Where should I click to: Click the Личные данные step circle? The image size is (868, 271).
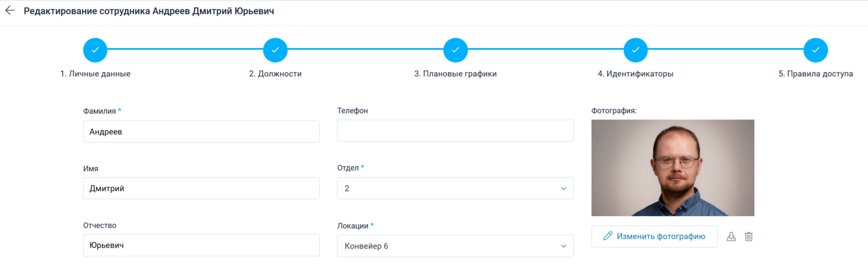pyautogui.click(x=95, y=50)
